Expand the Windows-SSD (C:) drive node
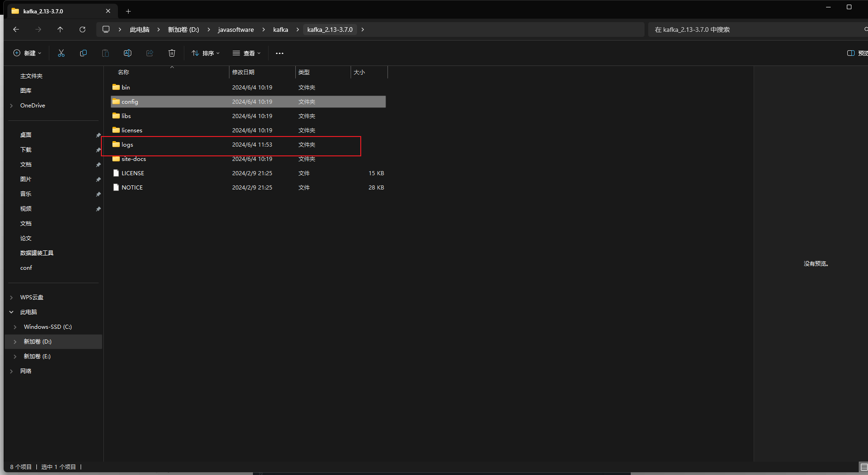 (x=15, y=327)
